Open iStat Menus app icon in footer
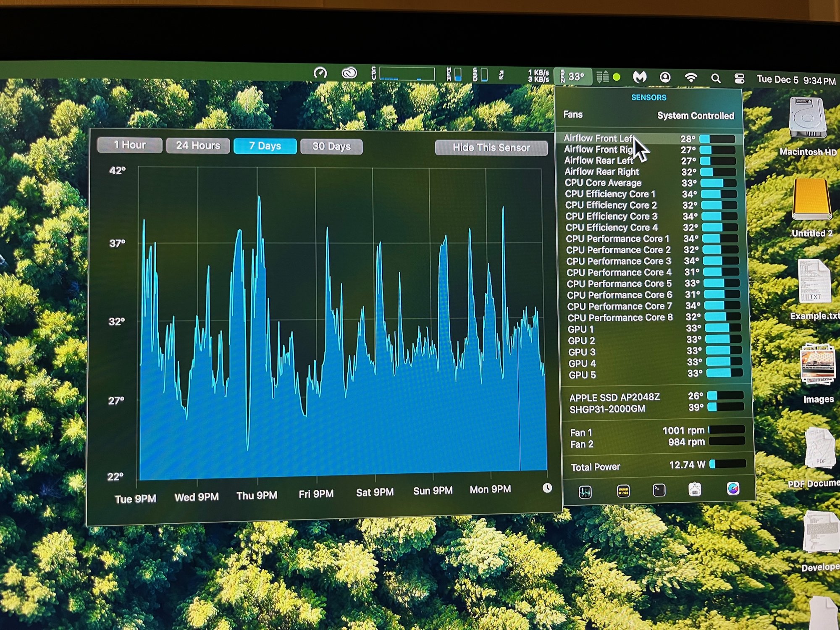This screenshot has height=630, width=840. click(x=733, y=488)
